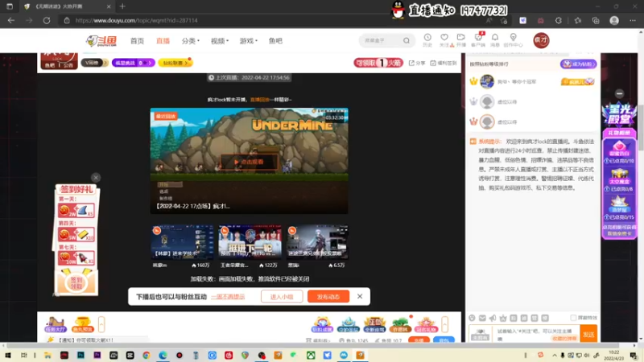
Task: Open the 星光殿堂 side banner
Action: coord(619,114)
